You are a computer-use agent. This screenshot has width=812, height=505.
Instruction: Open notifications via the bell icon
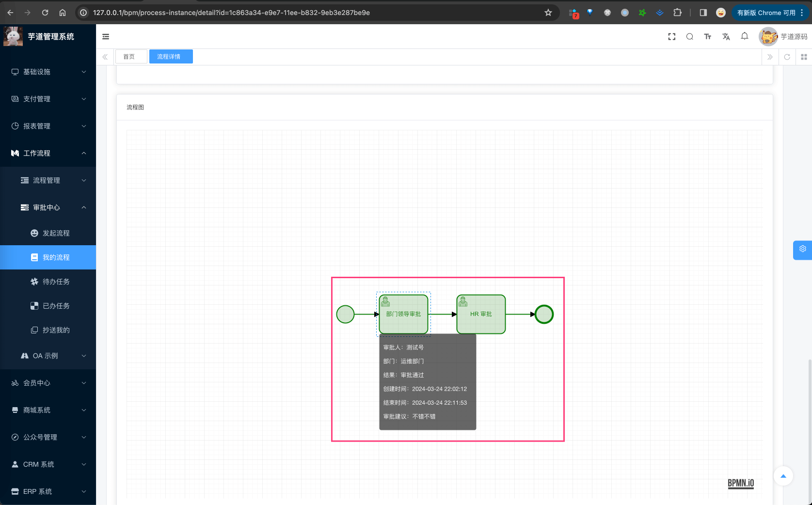[x=744, y=36]
